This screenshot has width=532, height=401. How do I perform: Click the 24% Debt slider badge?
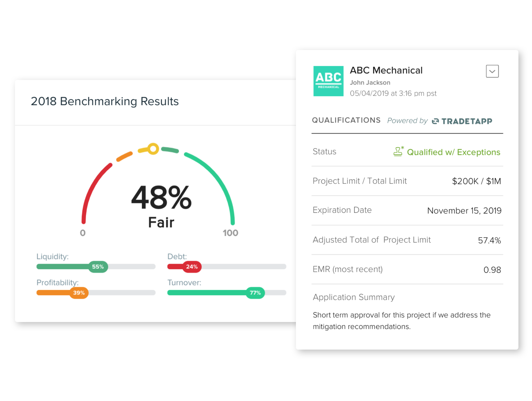[192, 267]
